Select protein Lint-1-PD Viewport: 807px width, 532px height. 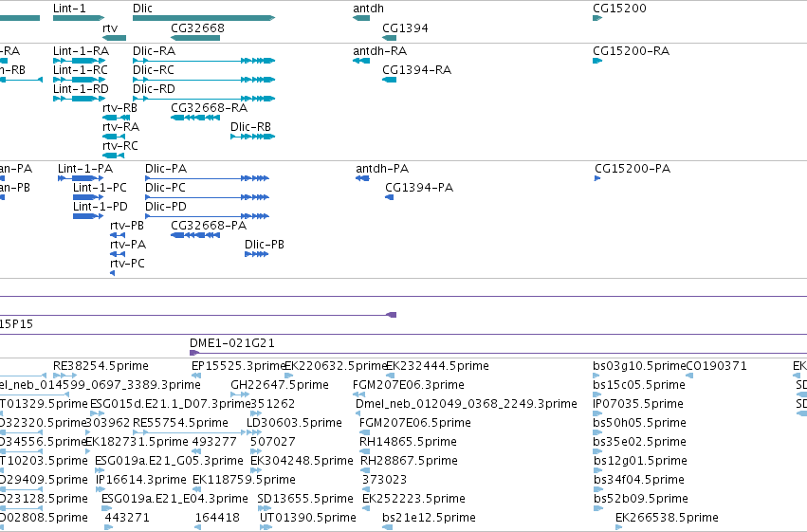88,216
